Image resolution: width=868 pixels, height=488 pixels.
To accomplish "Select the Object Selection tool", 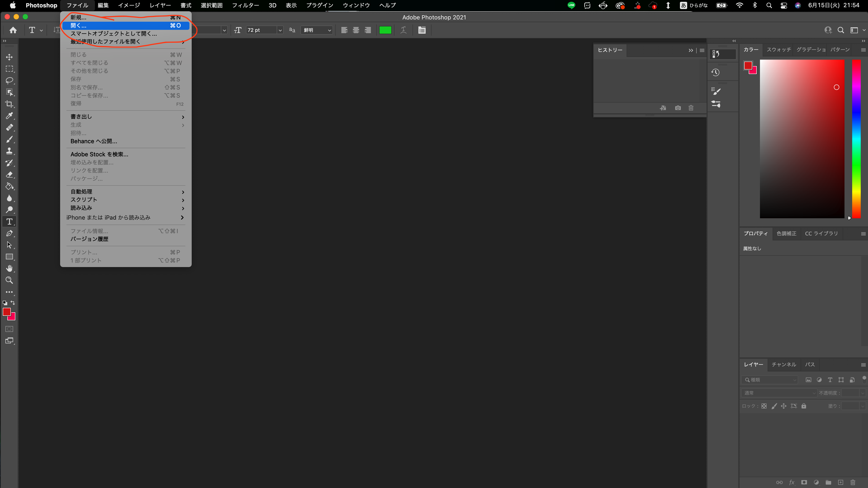I will coord(9,92).
